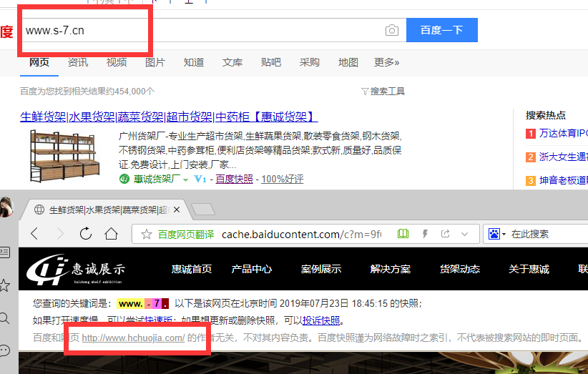
Task: Reload the current page
Action: [x=86, y=233]
